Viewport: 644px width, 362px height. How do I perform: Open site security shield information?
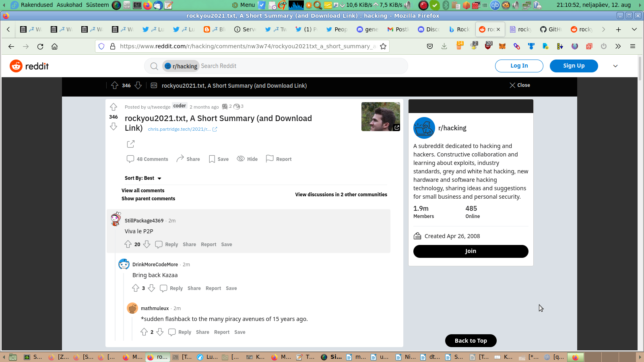(101, 46)
